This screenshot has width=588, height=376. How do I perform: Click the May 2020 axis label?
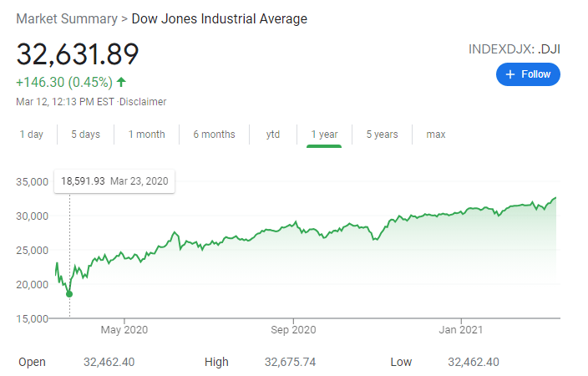point(124,330)
